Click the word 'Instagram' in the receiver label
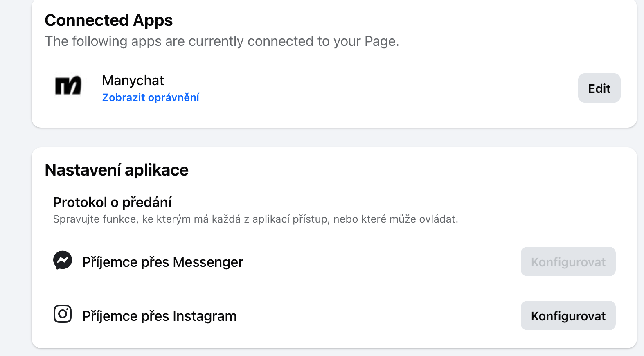 coord(205,316)
